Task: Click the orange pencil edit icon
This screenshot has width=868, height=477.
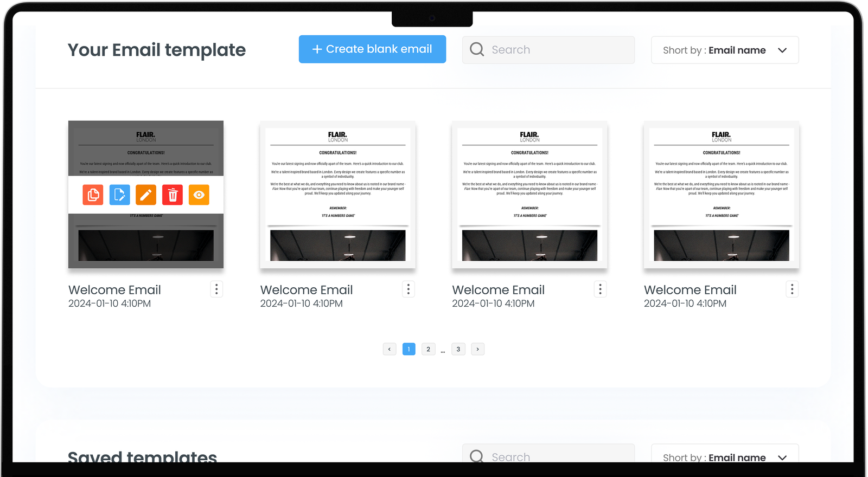Action: point(146,195)
